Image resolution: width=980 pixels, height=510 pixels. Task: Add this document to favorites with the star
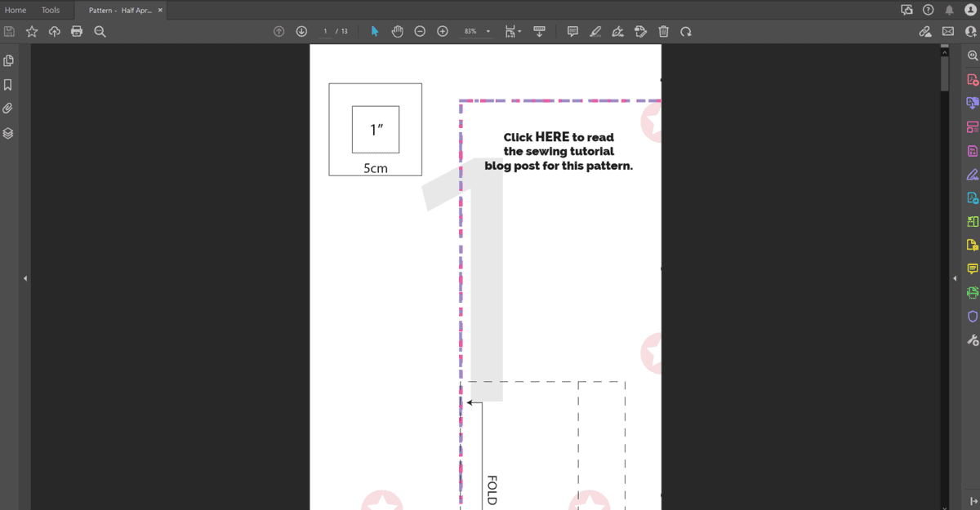click(x=31, y=31)
